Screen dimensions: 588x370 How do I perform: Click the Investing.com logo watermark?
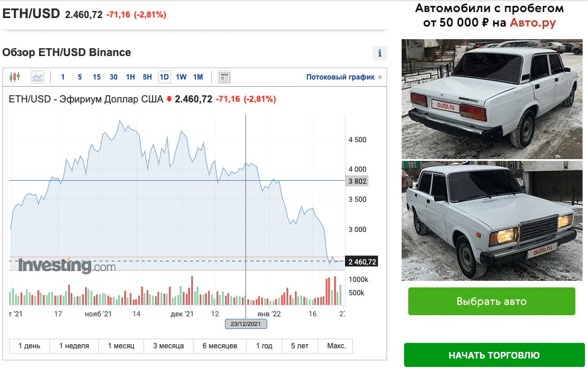[x=67, y=265]
